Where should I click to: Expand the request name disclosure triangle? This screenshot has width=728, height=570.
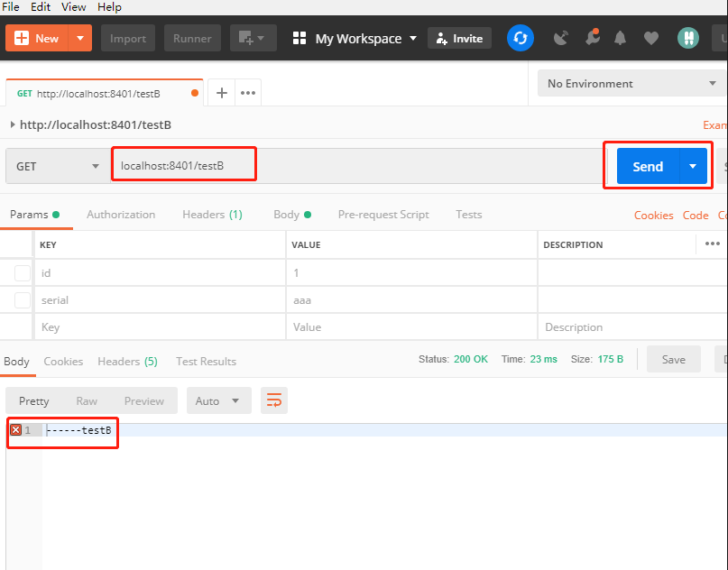[x=13, y=124]
